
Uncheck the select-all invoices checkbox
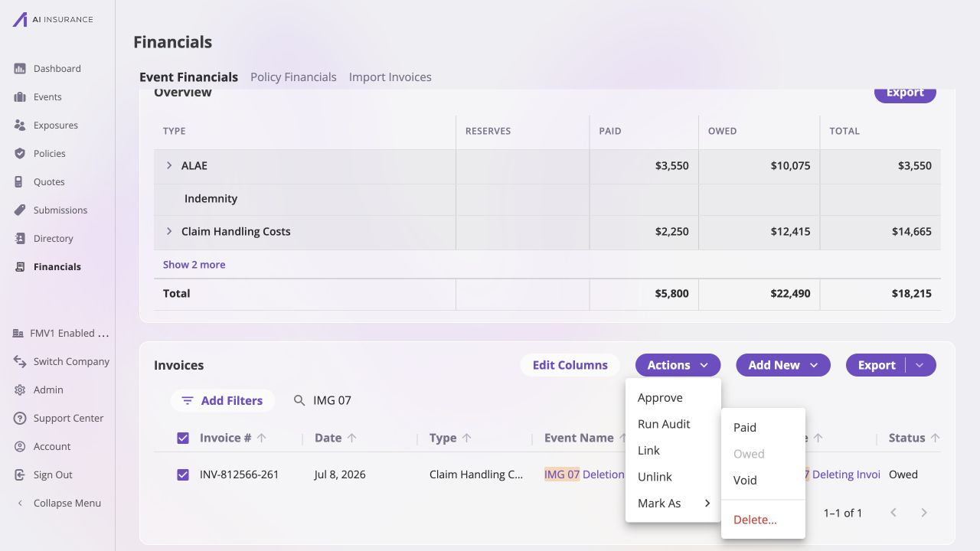(183, 439)
